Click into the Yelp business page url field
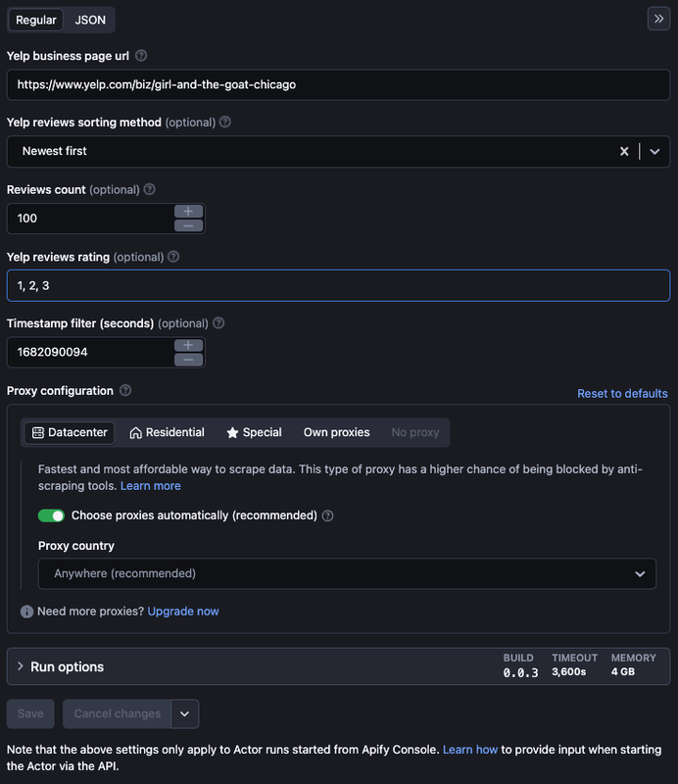This screenshot has width=678, height=784. click(x=338, y=84)
